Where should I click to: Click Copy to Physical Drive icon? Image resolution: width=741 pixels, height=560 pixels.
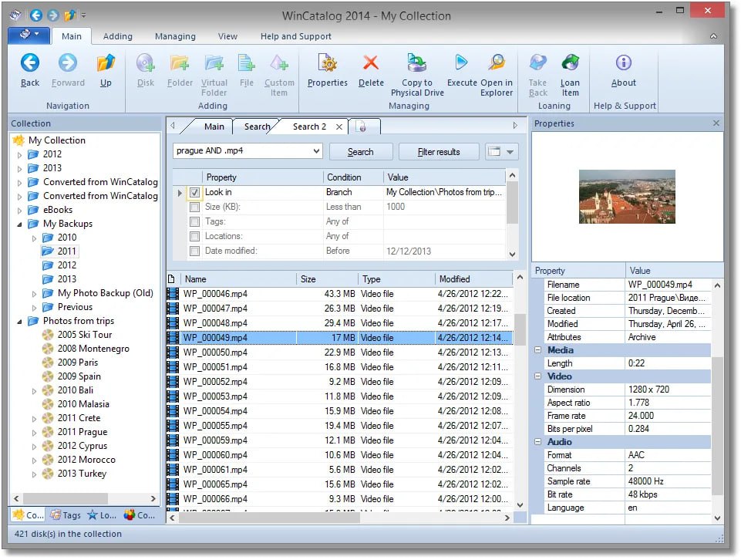417,64
